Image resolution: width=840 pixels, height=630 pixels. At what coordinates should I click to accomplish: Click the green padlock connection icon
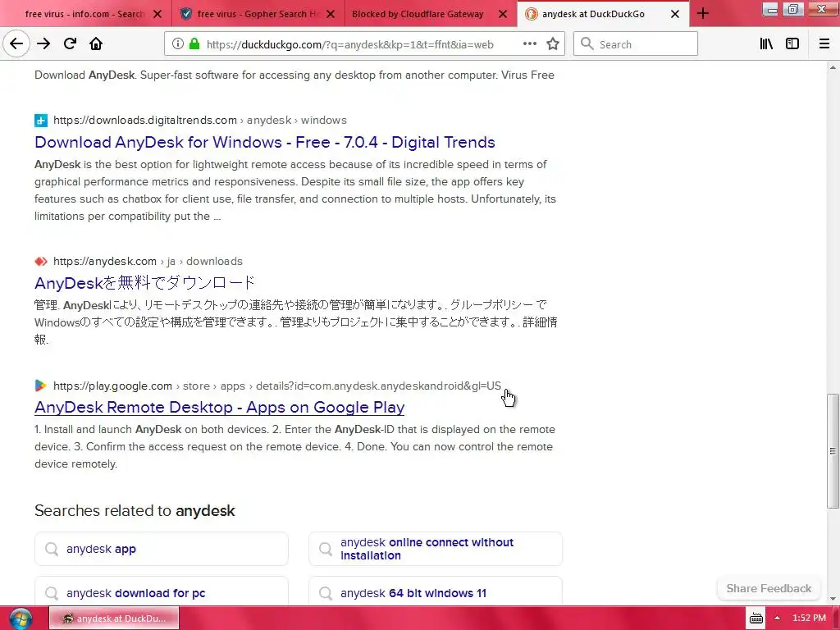click(x=194, y=44)
